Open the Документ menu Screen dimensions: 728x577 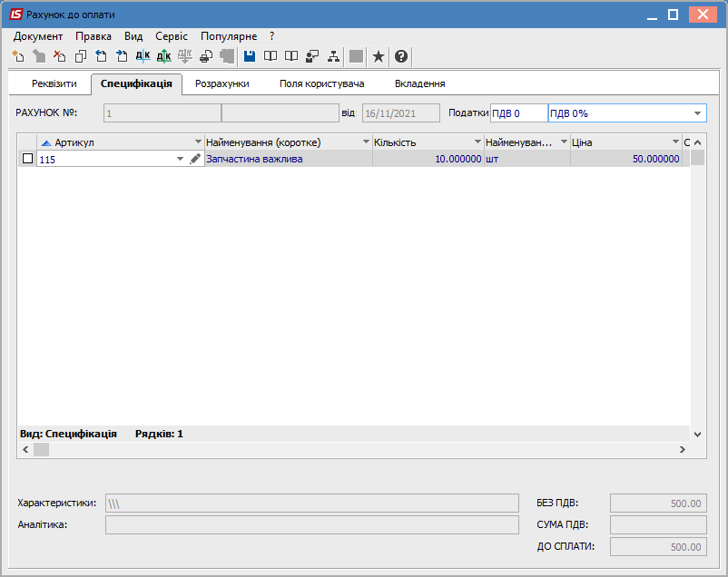(38, 36)
